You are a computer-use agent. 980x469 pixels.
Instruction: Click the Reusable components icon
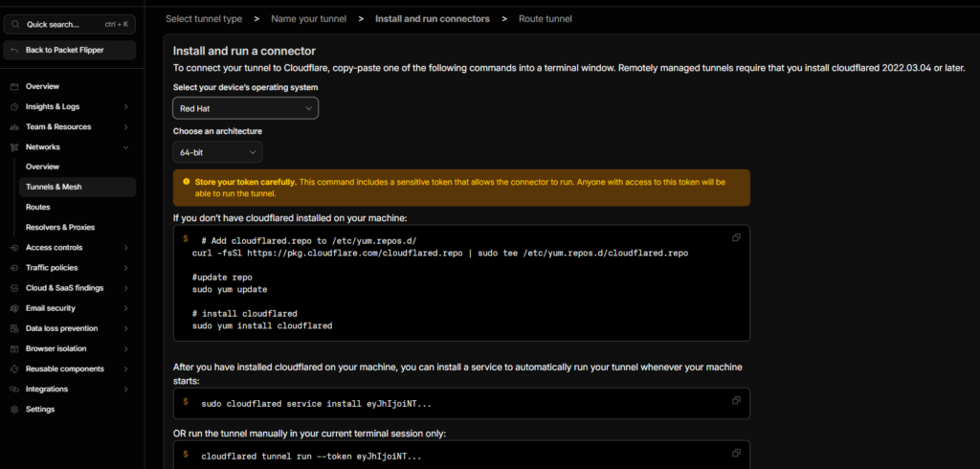[14, 368]
